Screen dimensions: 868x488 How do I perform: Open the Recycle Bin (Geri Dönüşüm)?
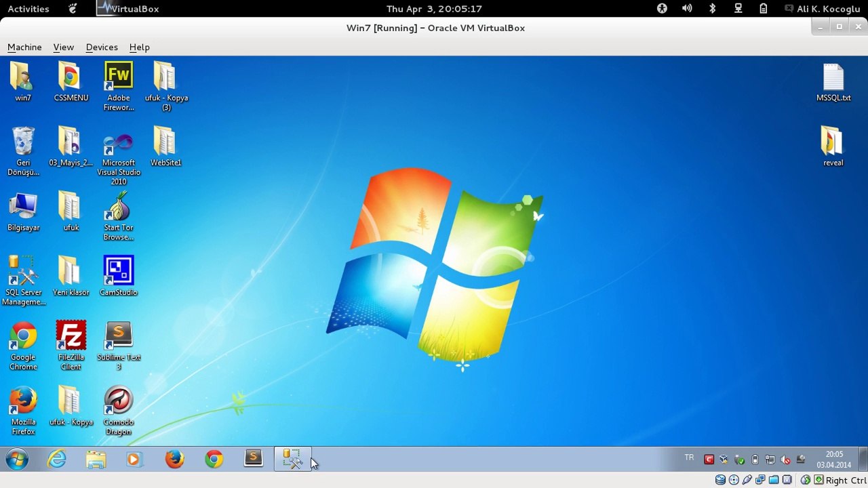[23, 151]
